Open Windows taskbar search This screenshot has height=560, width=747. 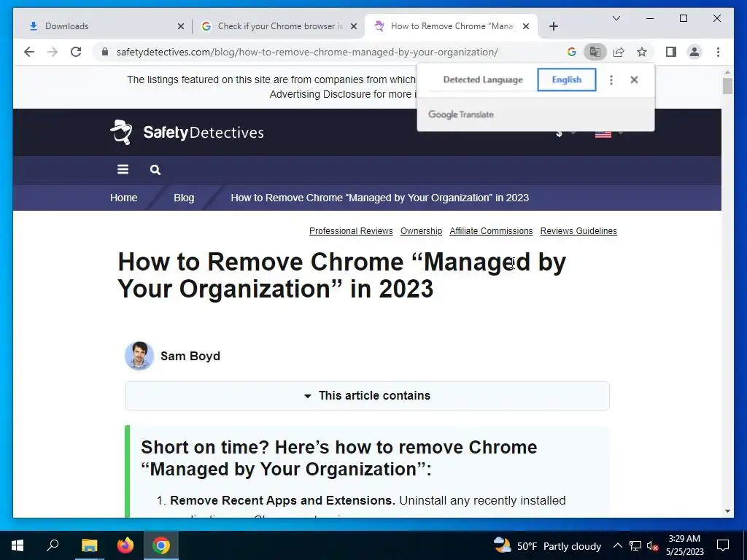tap(53, 545)
